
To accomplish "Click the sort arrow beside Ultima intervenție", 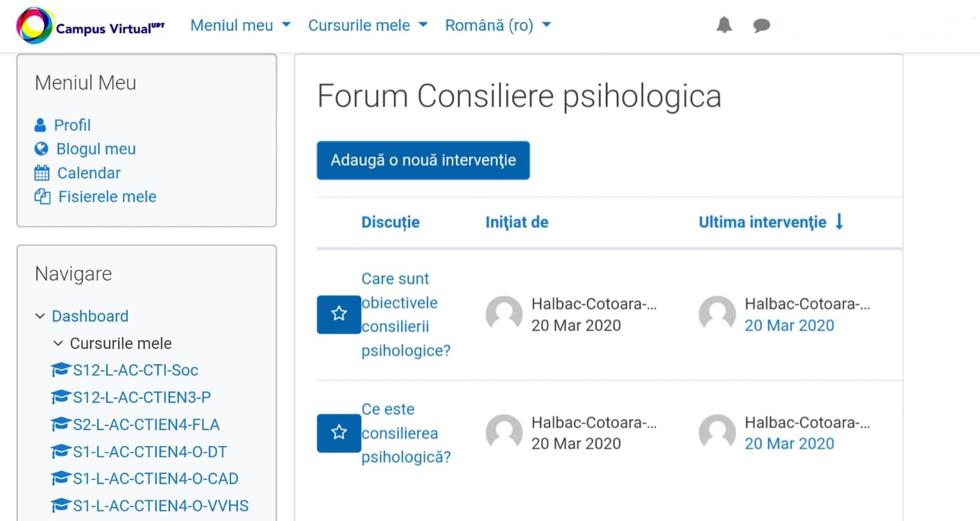I will click(839, 222).
